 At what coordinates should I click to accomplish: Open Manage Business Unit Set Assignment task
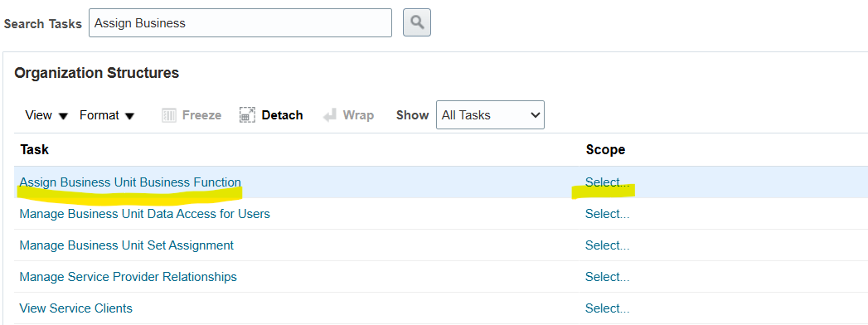(x=126, y=245)
